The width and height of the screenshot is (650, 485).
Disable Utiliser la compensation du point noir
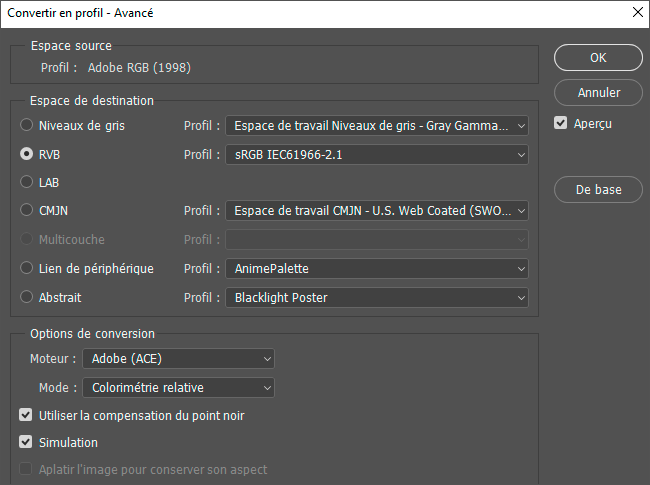click(26, 415)
